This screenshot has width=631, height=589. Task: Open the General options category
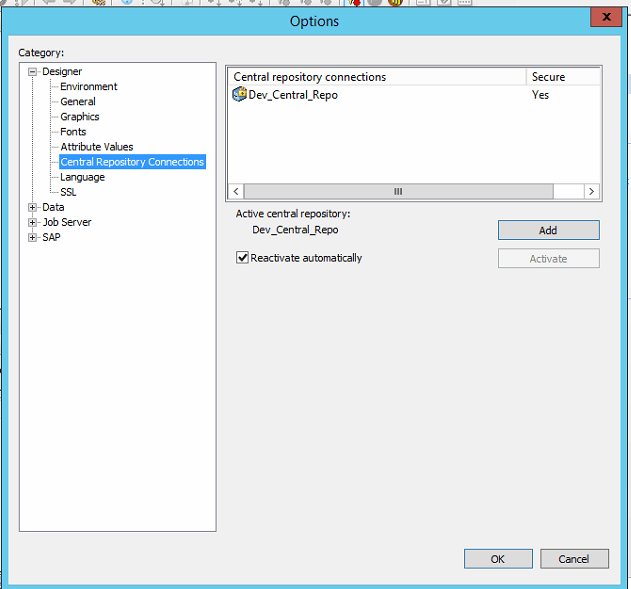click(x=78, y=102)
